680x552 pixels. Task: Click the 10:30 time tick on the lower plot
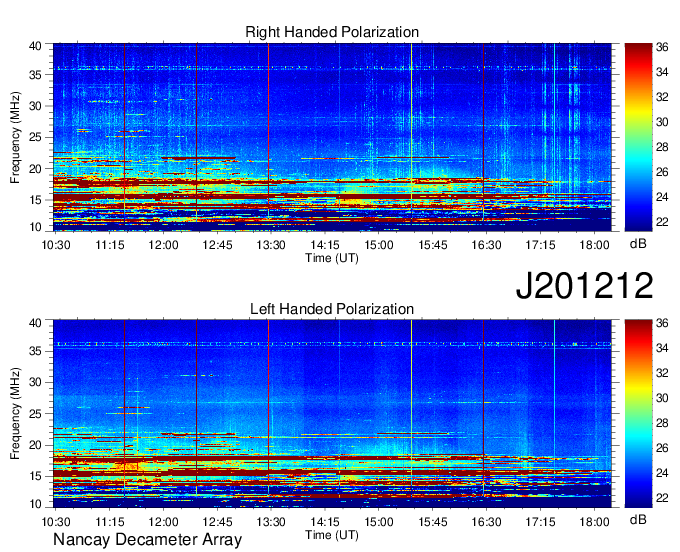(56, 522)
